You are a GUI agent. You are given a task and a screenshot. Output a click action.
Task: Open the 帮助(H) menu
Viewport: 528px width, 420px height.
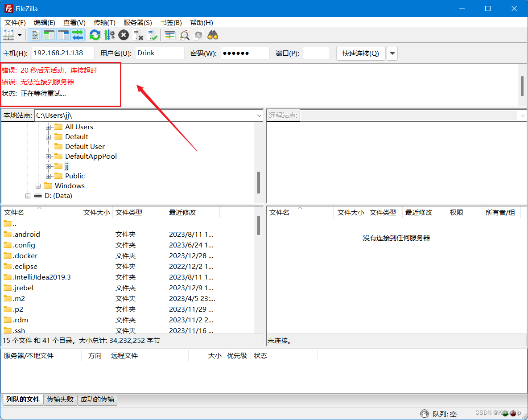202,23
